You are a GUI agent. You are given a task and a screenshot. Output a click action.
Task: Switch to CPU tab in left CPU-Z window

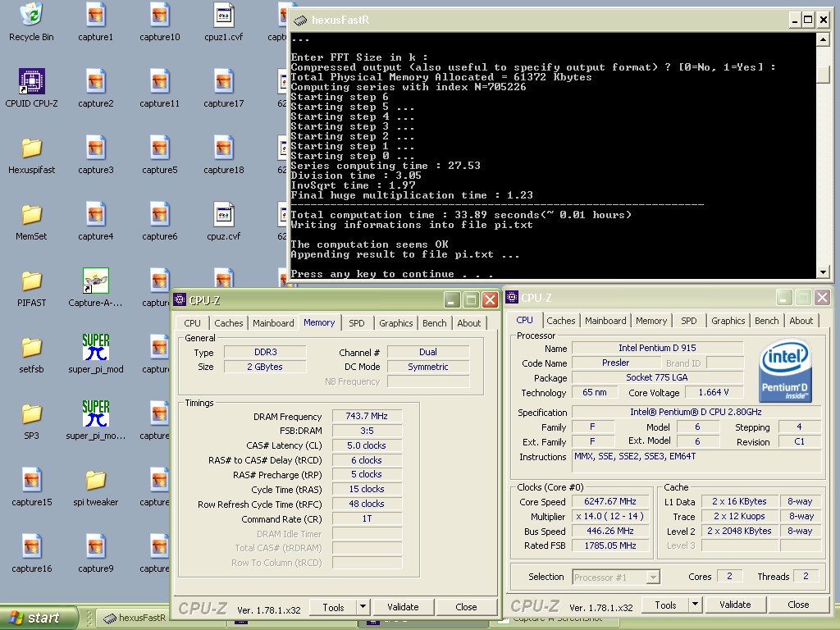click(x=192, y=323)
